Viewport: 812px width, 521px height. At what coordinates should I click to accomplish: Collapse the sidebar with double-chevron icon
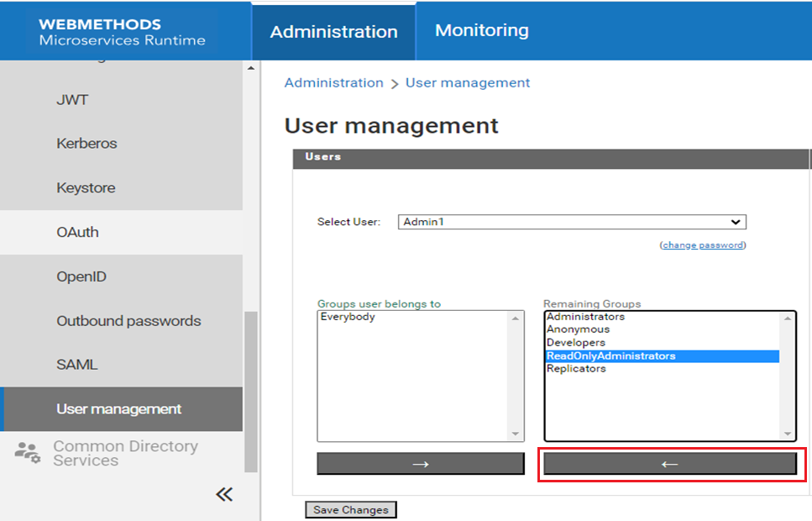tap(224, 494)
